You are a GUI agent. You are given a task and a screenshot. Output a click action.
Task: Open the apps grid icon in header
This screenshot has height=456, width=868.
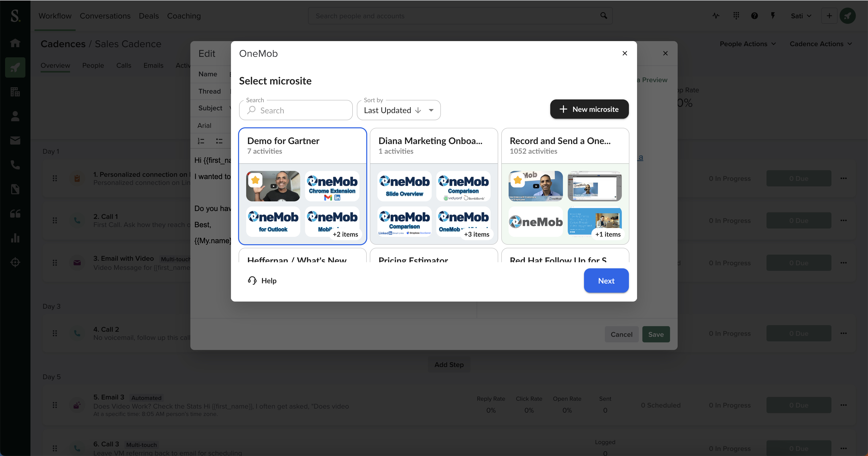(736, 16)
